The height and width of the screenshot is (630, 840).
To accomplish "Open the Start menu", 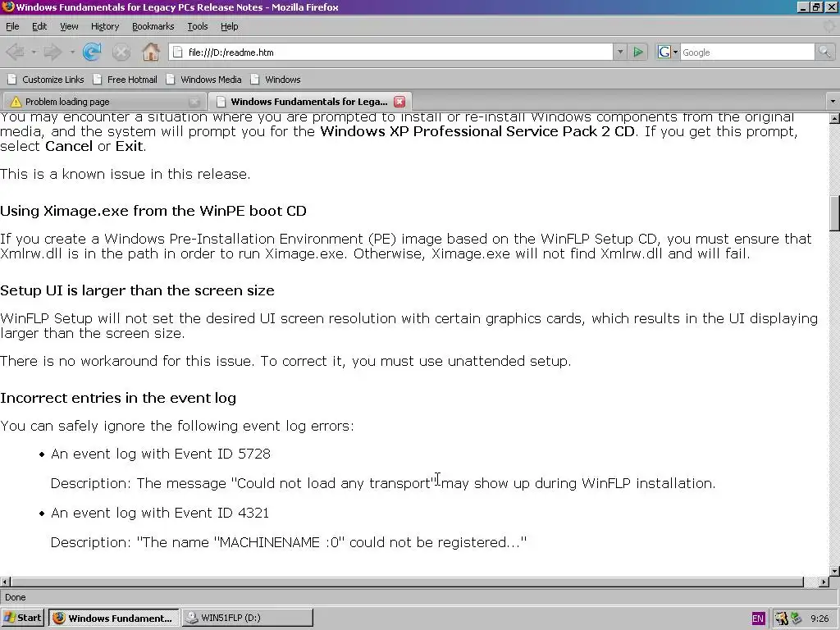I will (22, 618).
